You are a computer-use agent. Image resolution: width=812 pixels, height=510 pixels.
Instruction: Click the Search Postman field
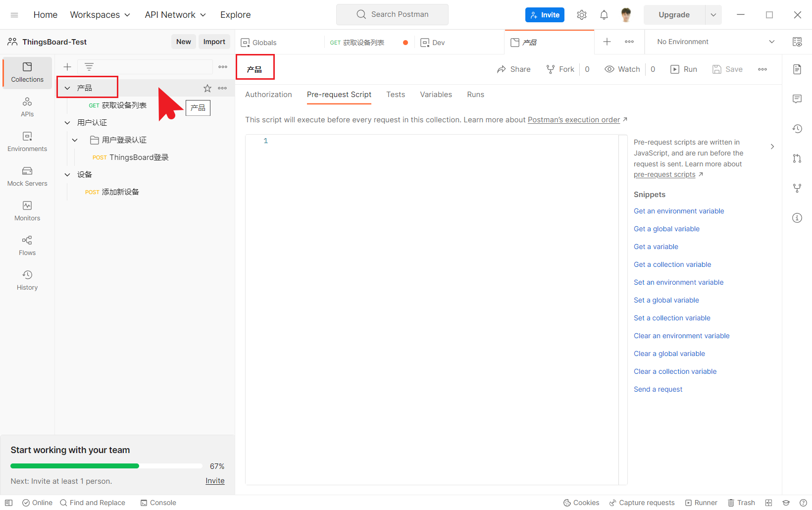click(392, 14)
